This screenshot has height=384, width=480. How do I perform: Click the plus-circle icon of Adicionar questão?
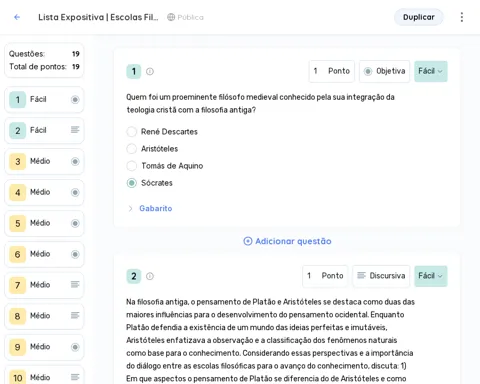(x=248, y=241)
